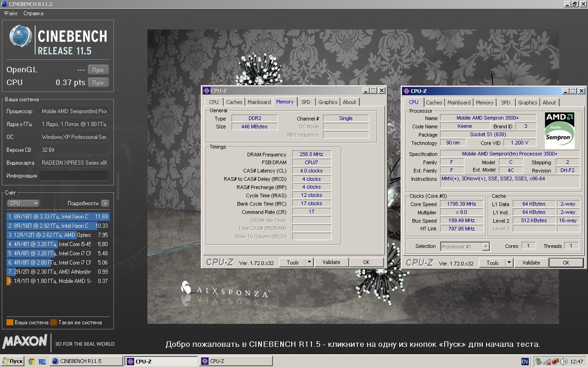This screenshot has width=588, height=368.
Task: Click the network connection tray icon
Action: pos(554,362)
